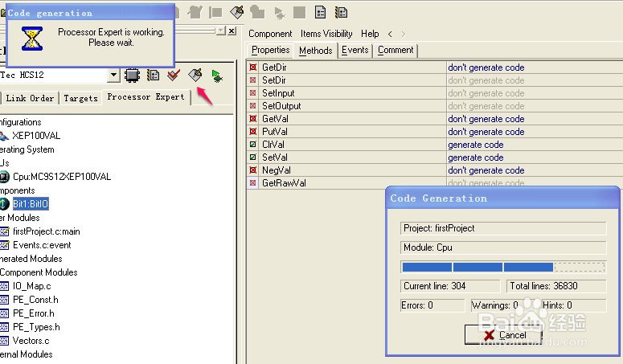Screen dimensions: 623x364
Task: Toggle the GetRawVal method checkbox
Action: [x=252, y=183]
